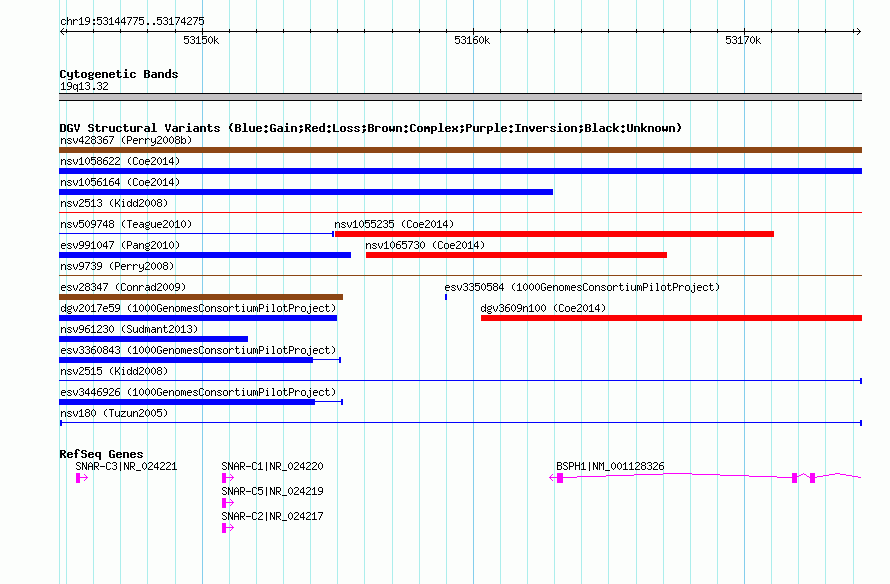Image resolution: width=890 pixels, height=584 pixels.
Task: Open the nsv428367 (Perry2008b) label
Action: [x=126, y=140]
